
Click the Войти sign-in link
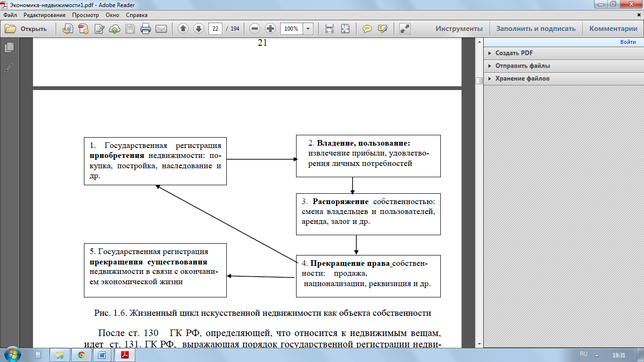tap(628, 42)
